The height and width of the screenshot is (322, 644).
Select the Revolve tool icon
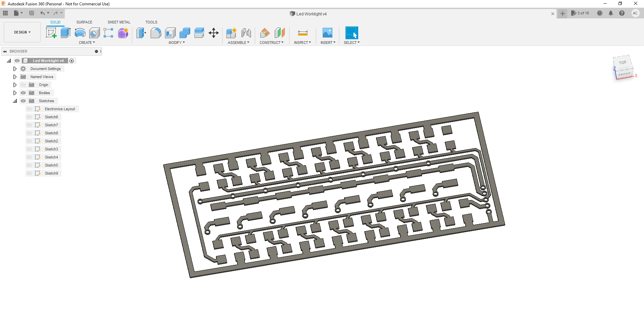click(80, 33)
